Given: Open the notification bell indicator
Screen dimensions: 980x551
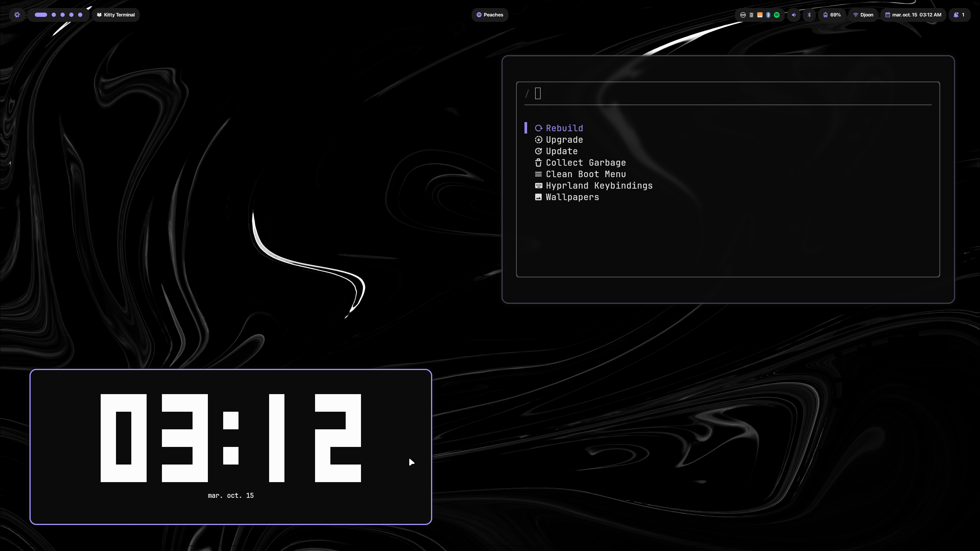Looking at the screenshot, I should click(959, 15).
